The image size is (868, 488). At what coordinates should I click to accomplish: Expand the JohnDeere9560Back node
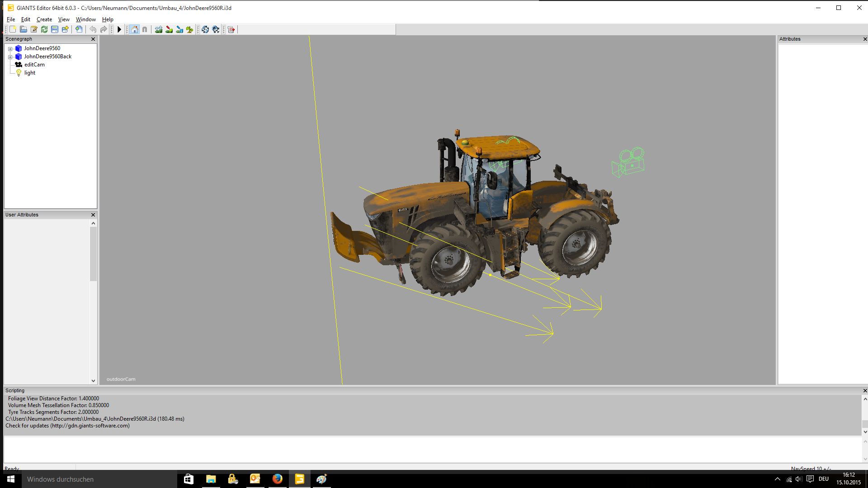(x=10, y=57)
